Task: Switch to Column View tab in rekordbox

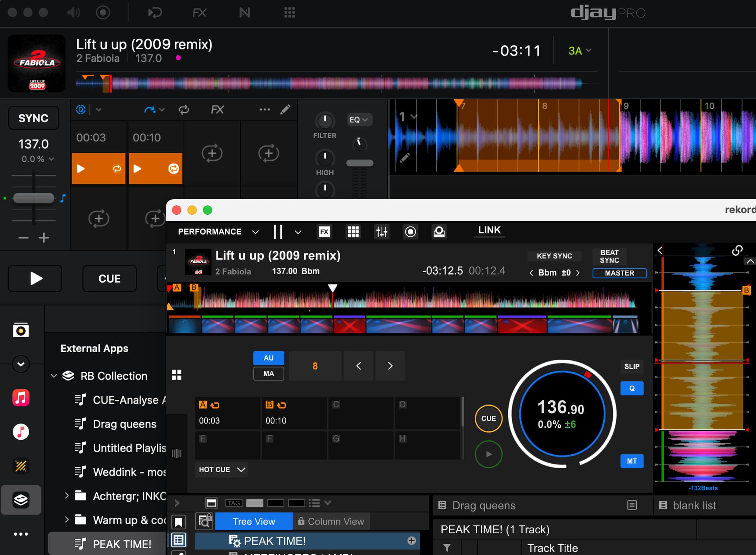Action: pyautogui.click(x=331, y=521)
